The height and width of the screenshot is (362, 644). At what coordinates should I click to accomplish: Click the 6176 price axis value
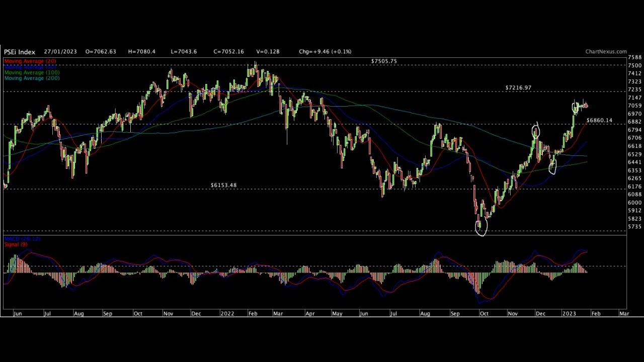pyautogui.click(x=634, y=187)
